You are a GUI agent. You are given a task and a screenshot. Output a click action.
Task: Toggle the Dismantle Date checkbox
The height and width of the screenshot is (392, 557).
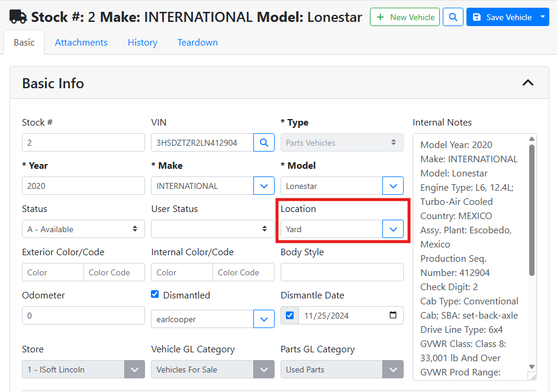point(289,316)
